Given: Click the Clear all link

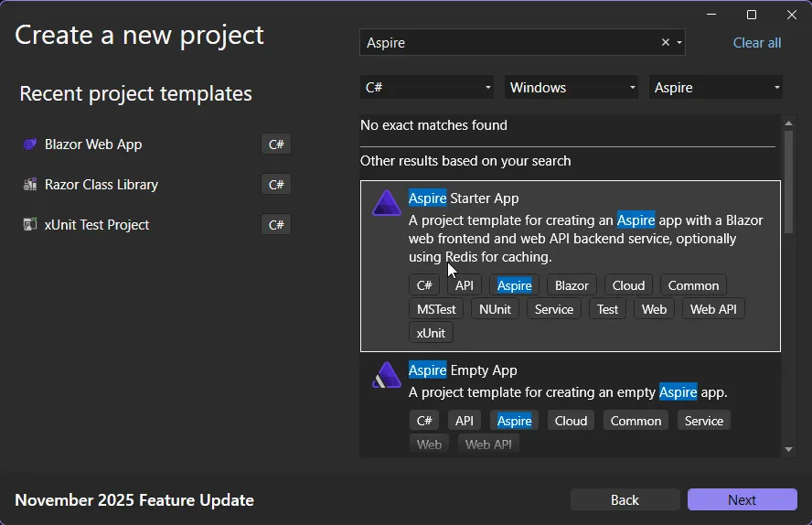Looking at the screenshot, I should pos(757,43).
